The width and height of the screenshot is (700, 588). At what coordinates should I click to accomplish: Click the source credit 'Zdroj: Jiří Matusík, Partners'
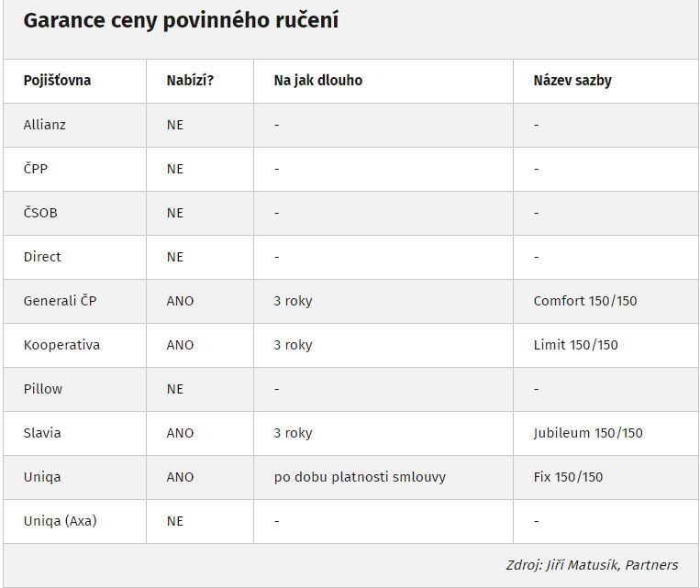(x=592, y=565)
